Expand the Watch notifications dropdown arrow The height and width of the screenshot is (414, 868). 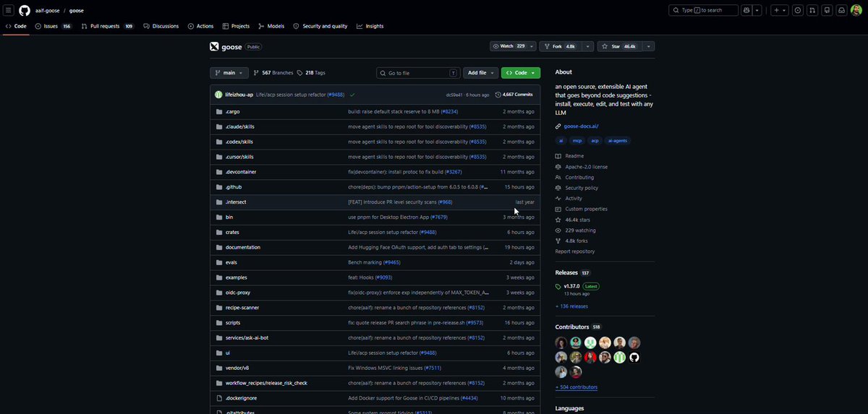coord(532,46)
